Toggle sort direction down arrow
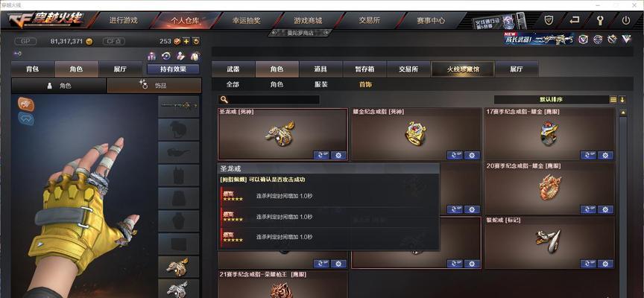Image resolution: width=644 pixels, height=298 pixels. (622, 99)
